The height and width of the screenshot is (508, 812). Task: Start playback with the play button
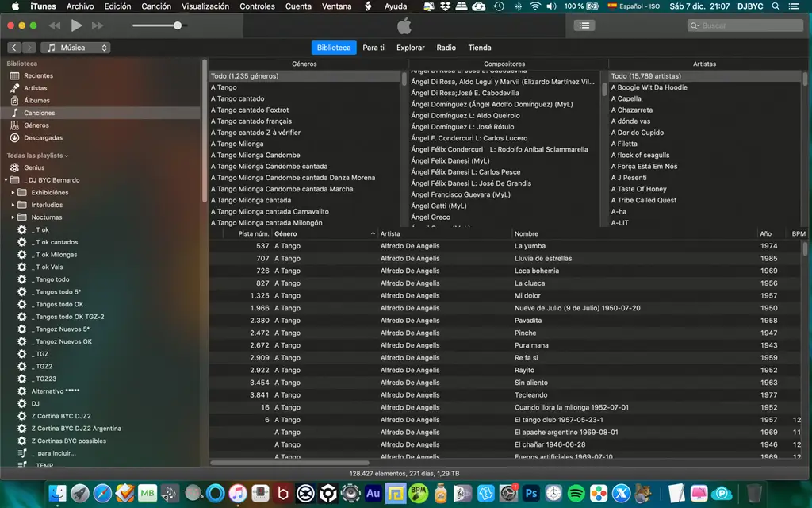(x=76, y=25)
